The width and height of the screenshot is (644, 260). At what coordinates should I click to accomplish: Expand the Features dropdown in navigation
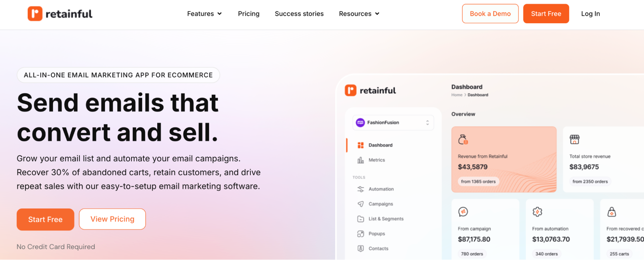tap(205, 14)
